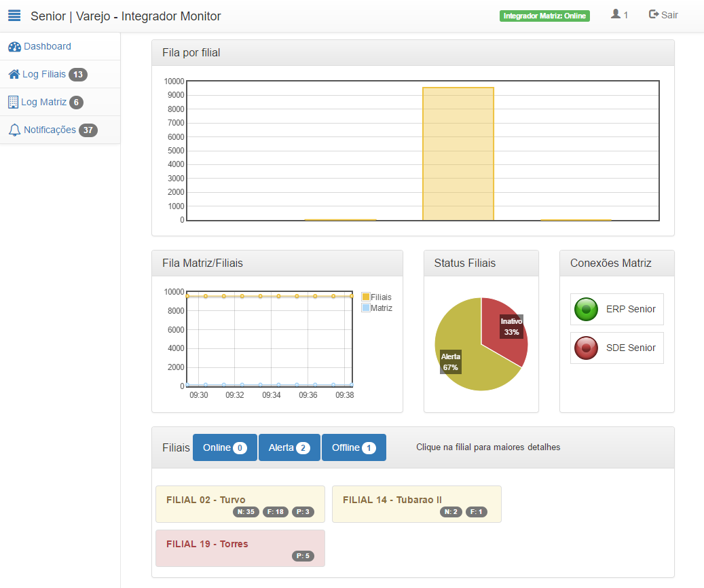Click the F: 18 badge on Turvo
Image resolution: width=704 pixels, height=588 pixels.
point(276,512)
